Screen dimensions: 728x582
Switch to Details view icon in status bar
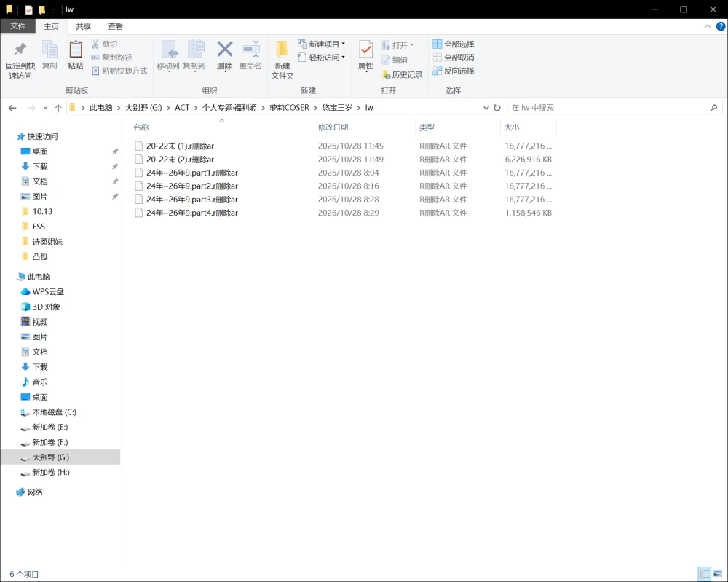pos(704,574)
